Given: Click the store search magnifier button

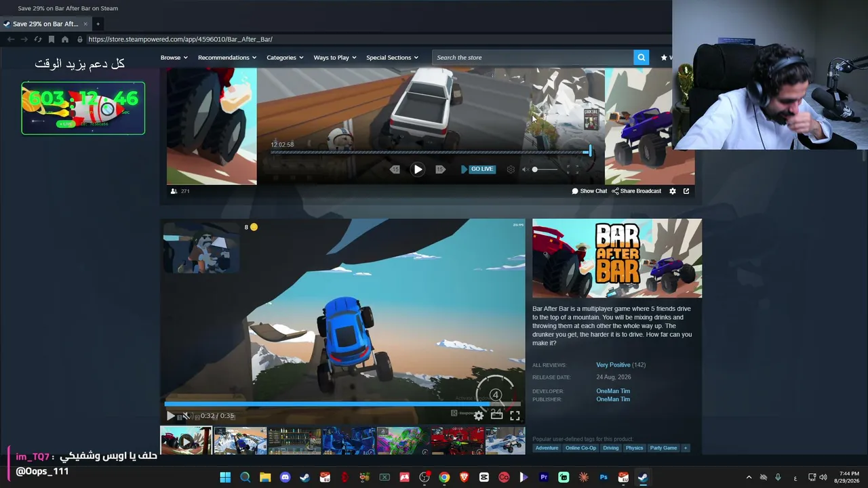Looking at the screenshot, I should pyautogui.click(x=641, y=58).
